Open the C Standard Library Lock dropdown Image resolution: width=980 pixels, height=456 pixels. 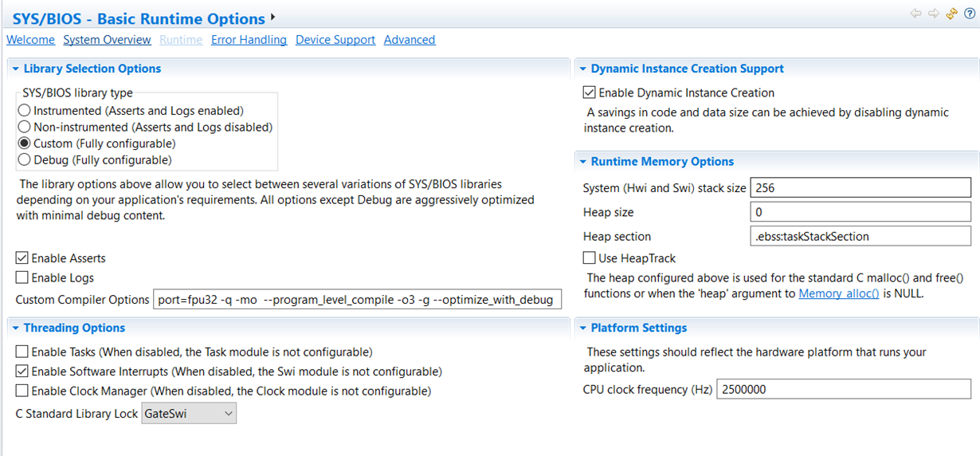[x=189, y=414]
